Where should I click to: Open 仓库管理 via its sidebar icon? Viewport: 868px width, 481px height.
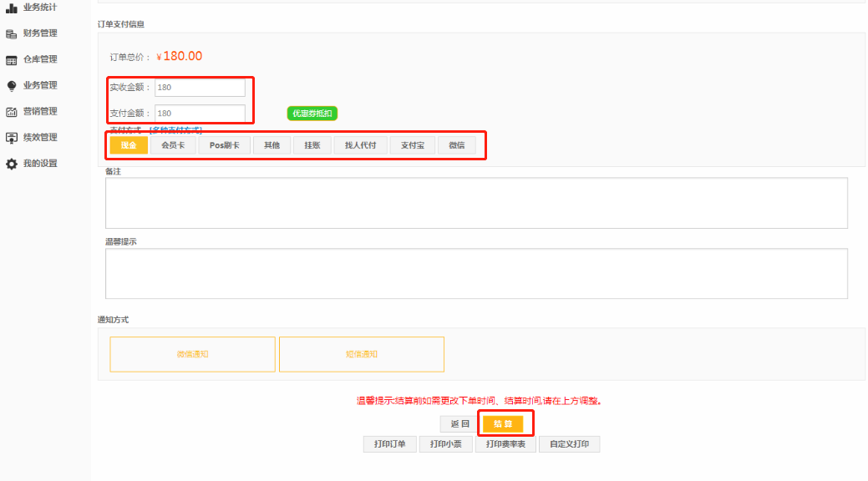point(12,60)
